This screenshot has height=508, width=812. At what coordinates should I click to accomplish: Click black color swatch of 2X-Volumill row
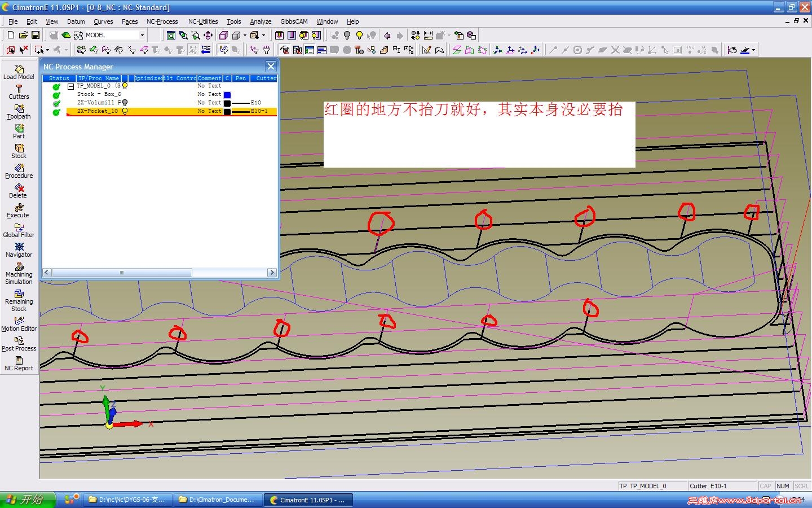pos(227,103)
